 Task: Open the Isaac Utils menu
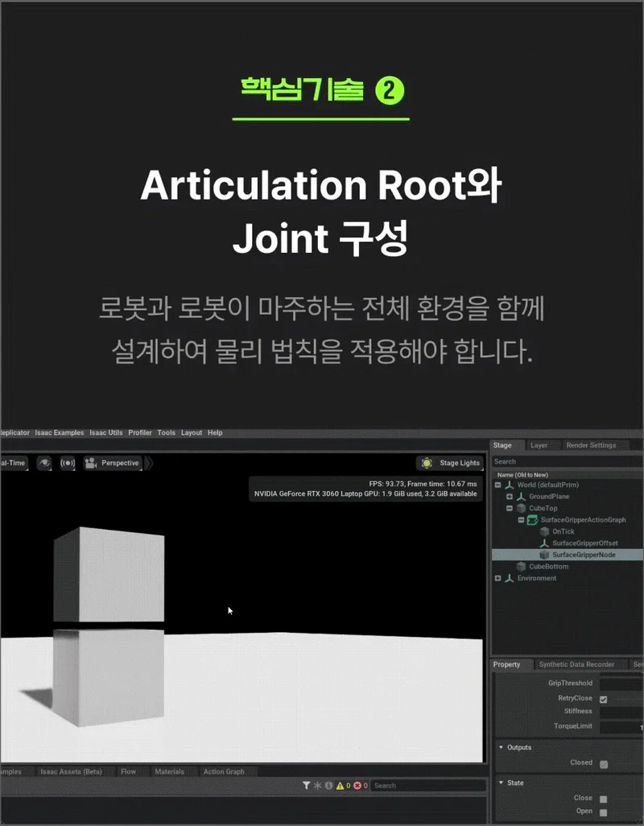pos(105,432)
